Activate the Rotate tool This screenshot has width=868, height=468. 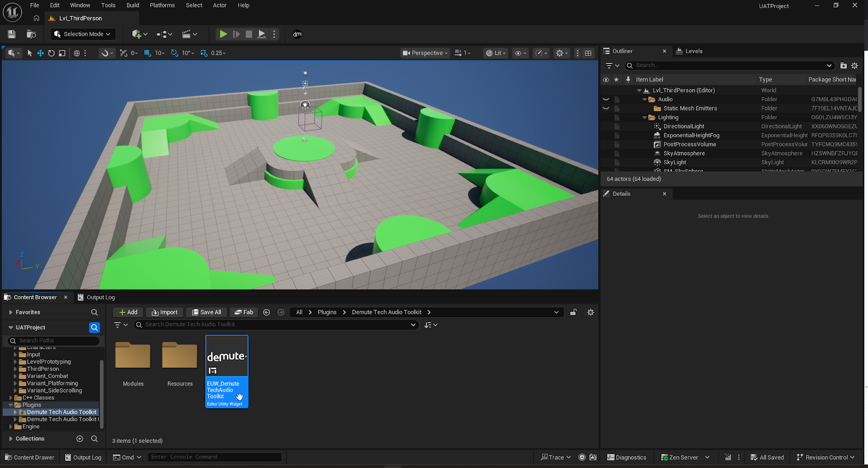[x=51, y=53]
